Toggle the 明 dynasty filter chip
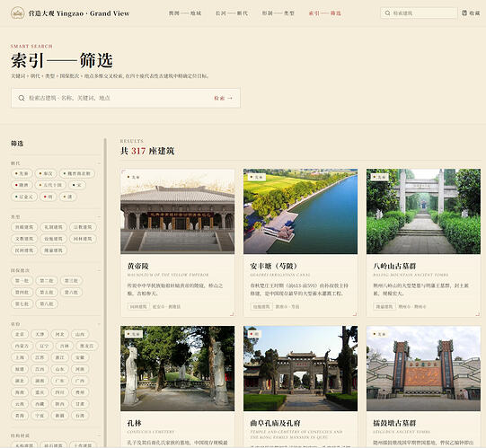The height and width of the screenshot is (448, 486). tap(48, 197)
